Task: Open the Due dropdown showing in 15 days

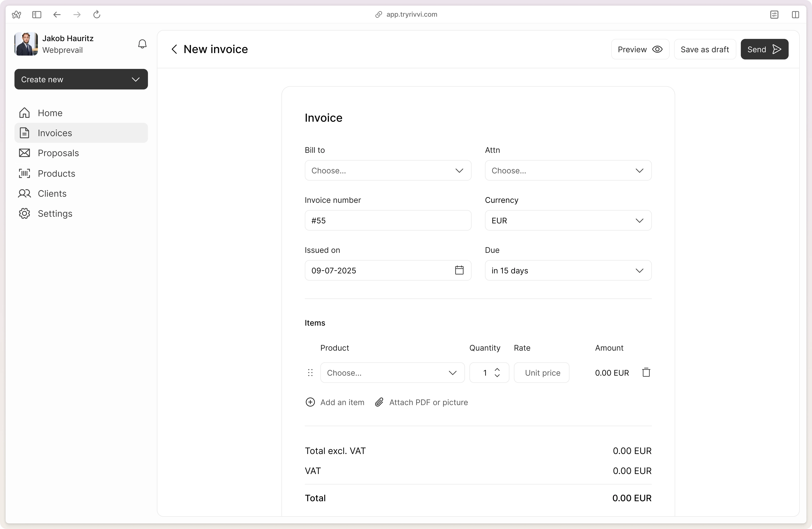Action: [568, 270]
